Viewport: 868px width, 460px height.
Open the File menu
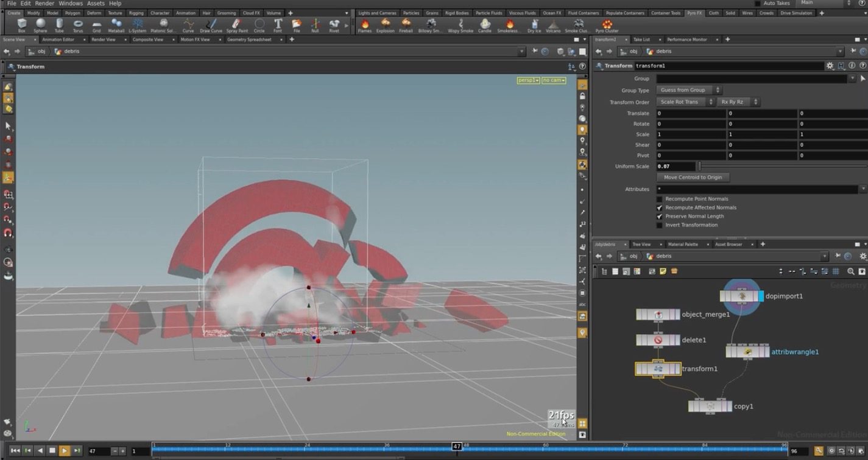(12, 3)
